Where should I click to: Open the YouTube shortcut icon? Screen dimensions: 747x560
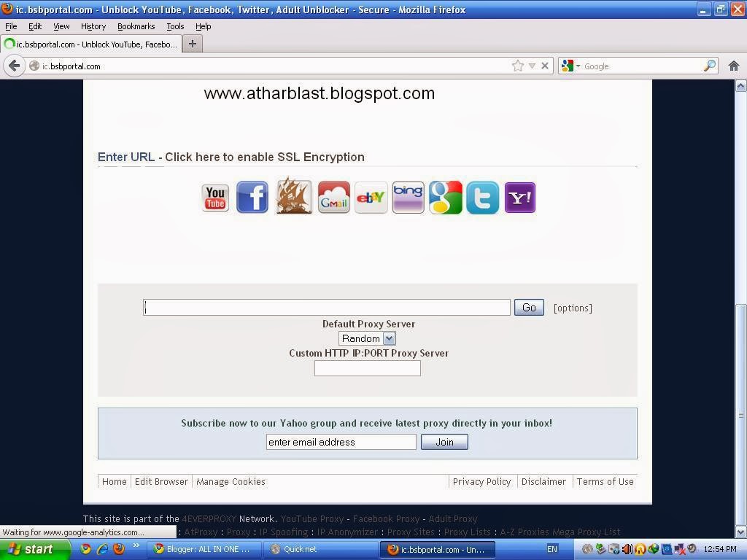coord(215,198)
